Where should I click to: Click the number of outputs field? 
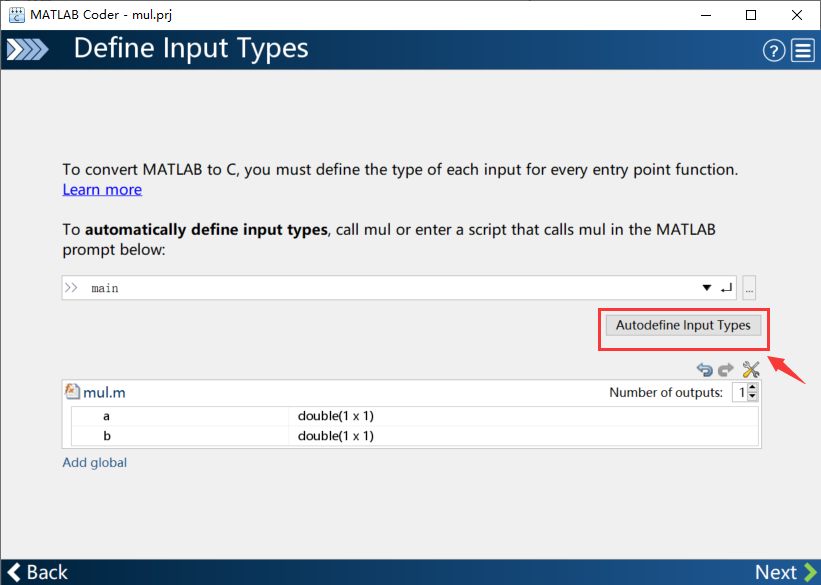point(740,392)
